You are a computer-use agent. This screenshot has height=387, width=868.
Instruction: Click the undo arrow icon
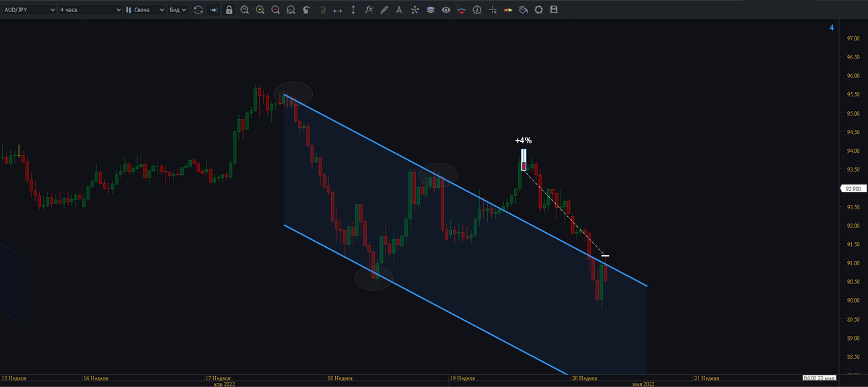coord(306,10)
